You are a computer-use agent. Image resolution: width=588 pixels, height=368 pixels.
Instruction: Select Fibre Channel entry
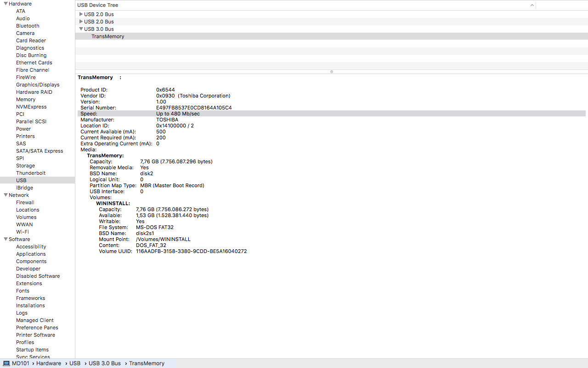[33, 70]
